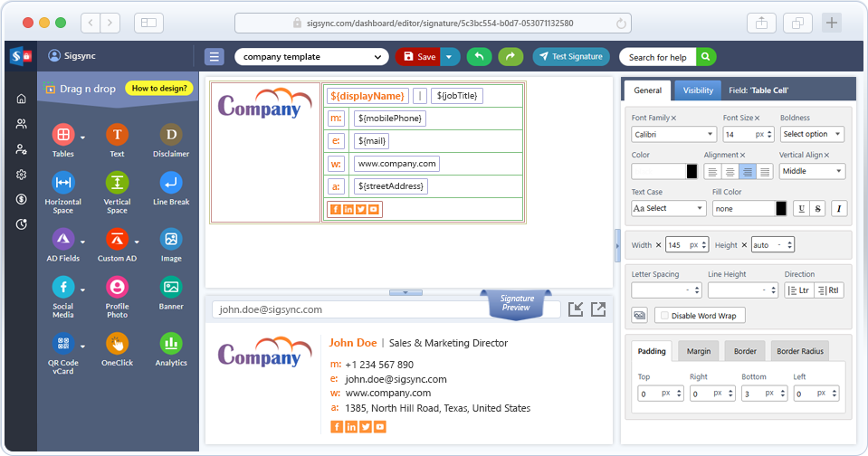The width and height of the screenshot is (868, 456).
Task: Click the green undo arrow button
Action: click(x=479, y=57)
